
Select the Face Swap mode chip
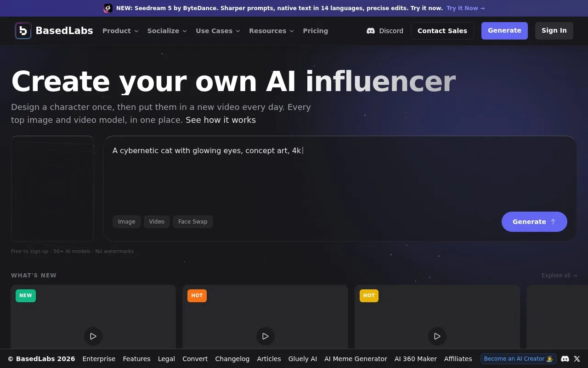tap(193, 222)
